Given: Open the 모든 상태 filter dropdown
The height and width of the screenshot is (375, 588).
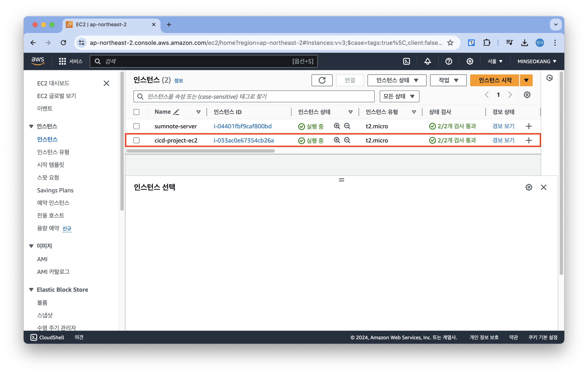Looking at the screenshot, I should click(x=399, y=96).
